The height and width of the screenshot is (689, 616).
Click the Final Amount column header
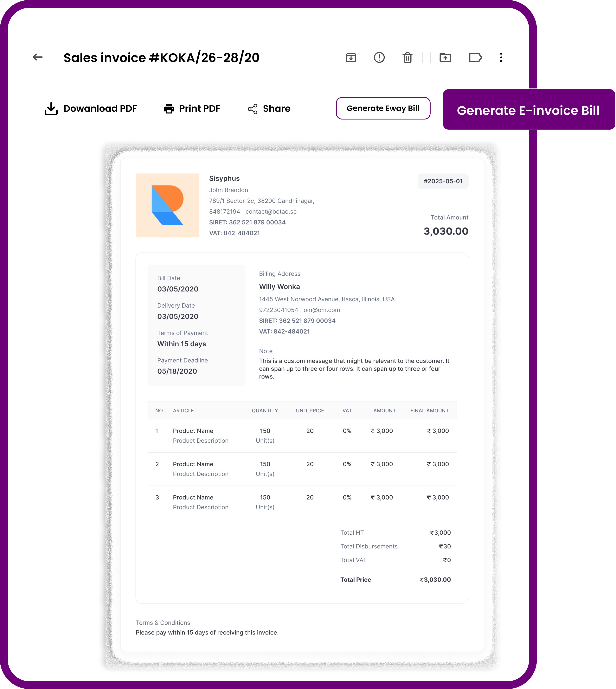pyautogui.click(x=429, y=410)
